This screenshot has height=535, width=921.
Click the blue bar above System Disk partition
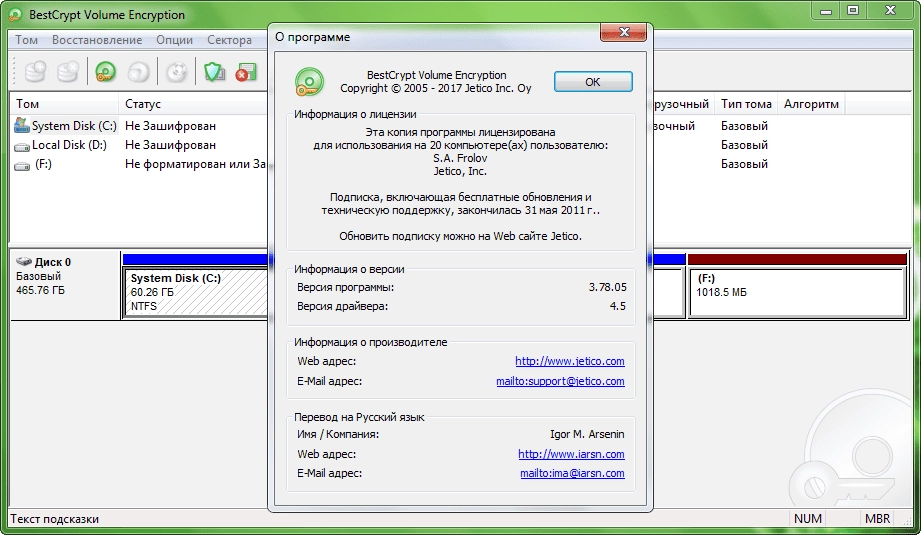196,259
